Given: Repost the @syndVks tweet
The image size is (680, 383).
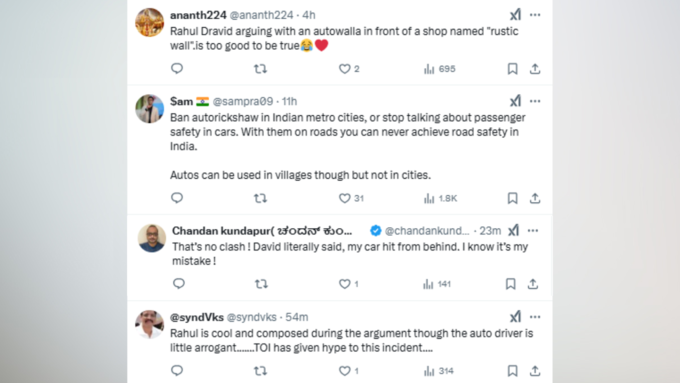Looking at the screenshot, I should click(x=260, y=371).
